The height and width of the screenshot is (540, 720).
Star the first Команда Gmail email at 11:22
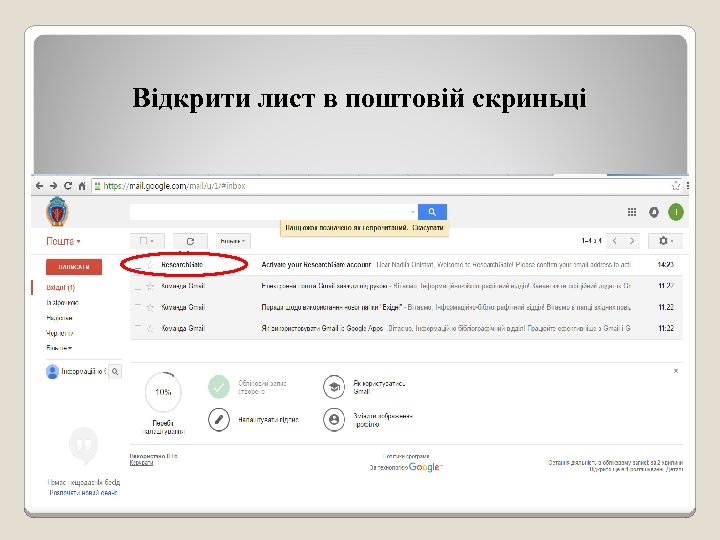150,286
